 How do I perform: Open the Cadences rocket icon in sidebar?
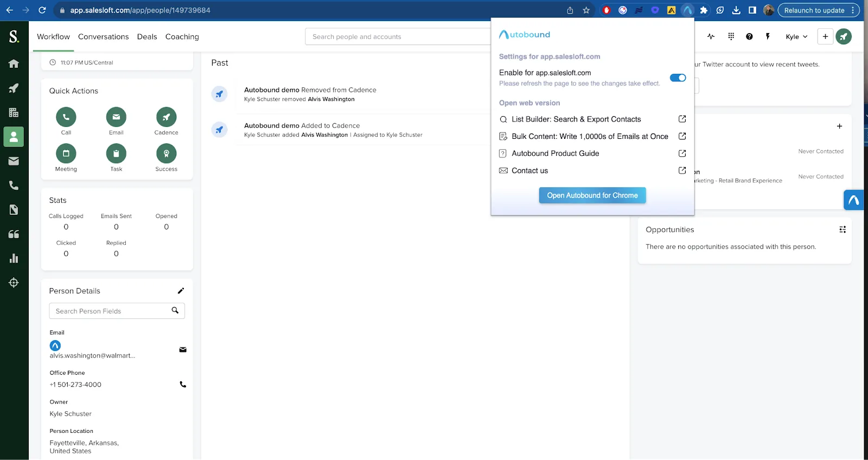click(x=14, y=88)
